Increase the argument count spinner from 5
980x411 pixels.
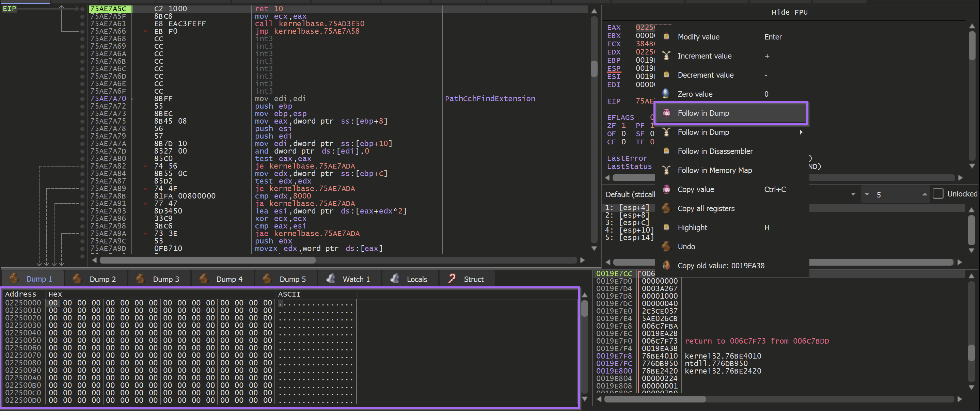[x=924, y=194]
